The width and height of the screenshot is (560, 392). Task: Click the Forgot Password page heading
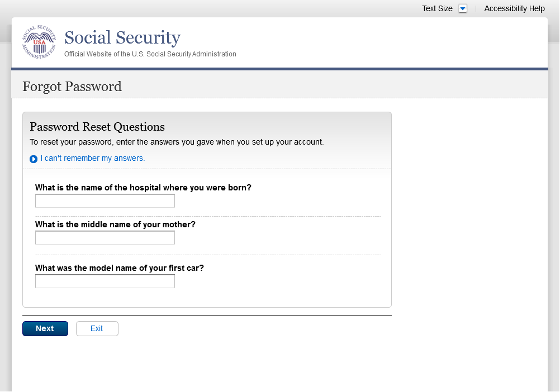pyautogui.click(x=72, y=87)
